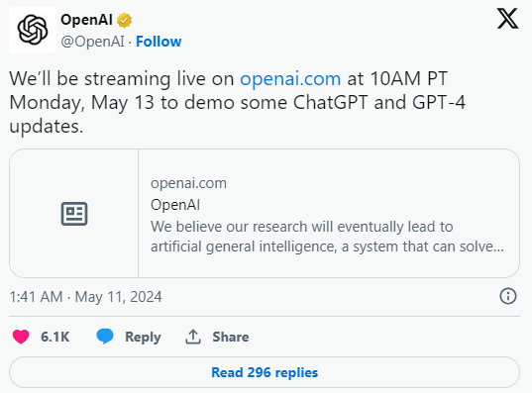Image resolution: width=532 pixels, height=393 pixels.
Task: Open the Twitter info circle icon
Action: coord(508,296)
